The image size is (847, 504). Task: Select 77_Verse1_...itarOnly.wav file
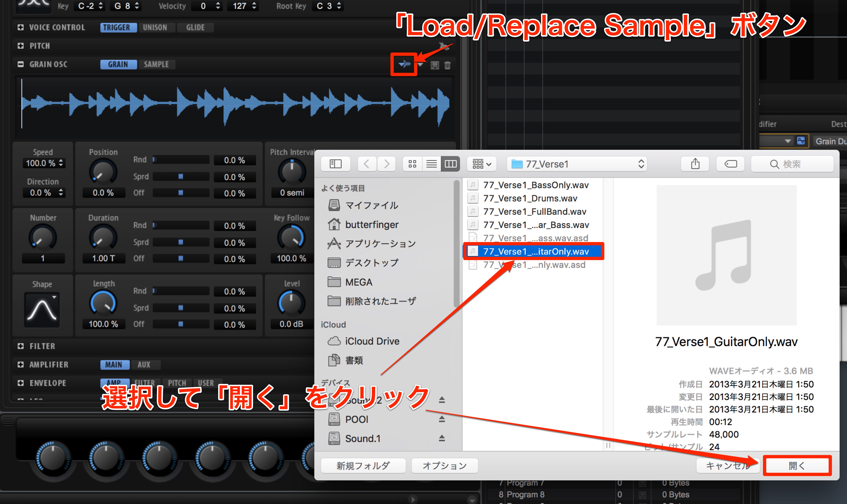click(x=533, y=251)
